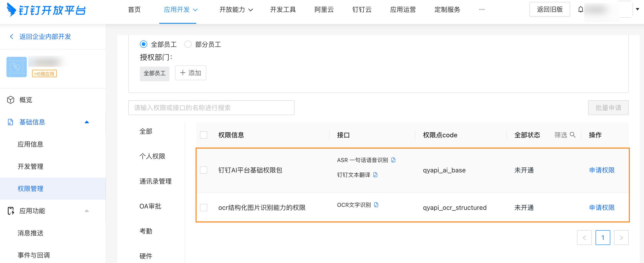The height and width of the screenshot is (263, 644).
Task: Select the OA审批 category
Action: click(x=150, y=206)
